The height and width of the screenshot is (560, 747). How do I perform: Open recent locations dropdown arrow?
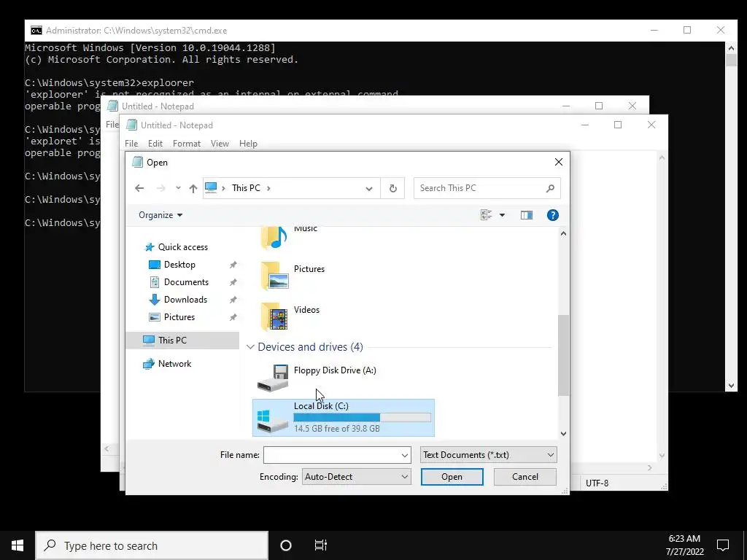point(178,188)
